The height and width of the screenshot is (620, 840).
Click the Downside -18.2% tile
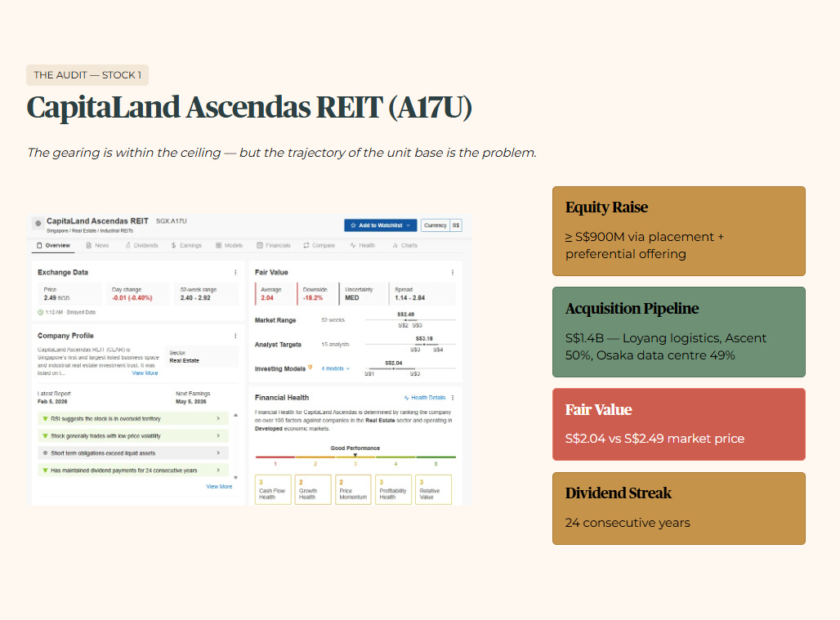[x=317, y=293]
